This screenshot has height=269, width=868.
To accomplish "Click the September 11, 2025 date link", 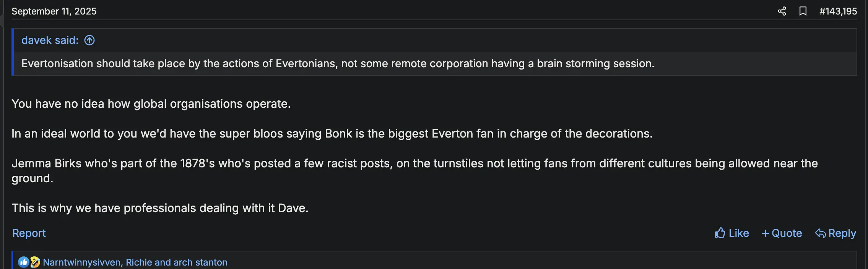I will pos(54,11).
